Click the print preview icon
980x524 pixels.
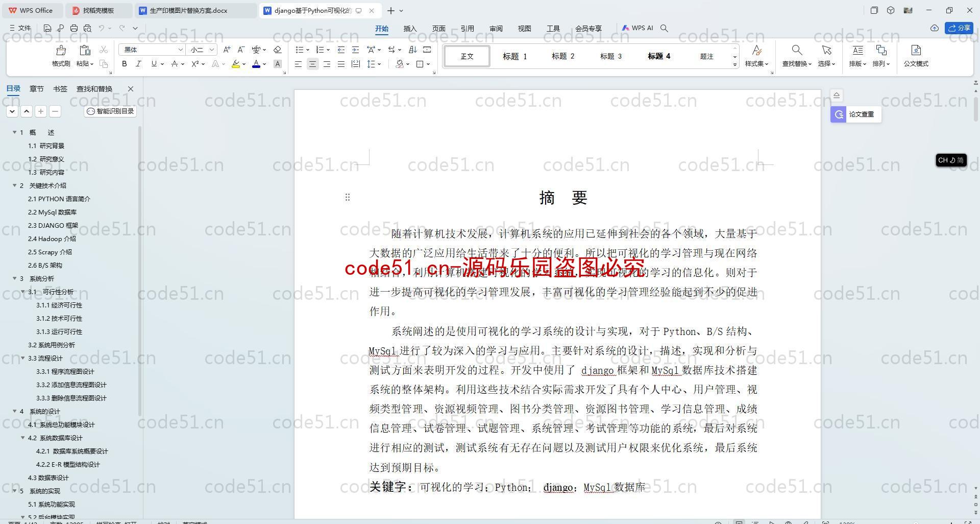point(87,28)
